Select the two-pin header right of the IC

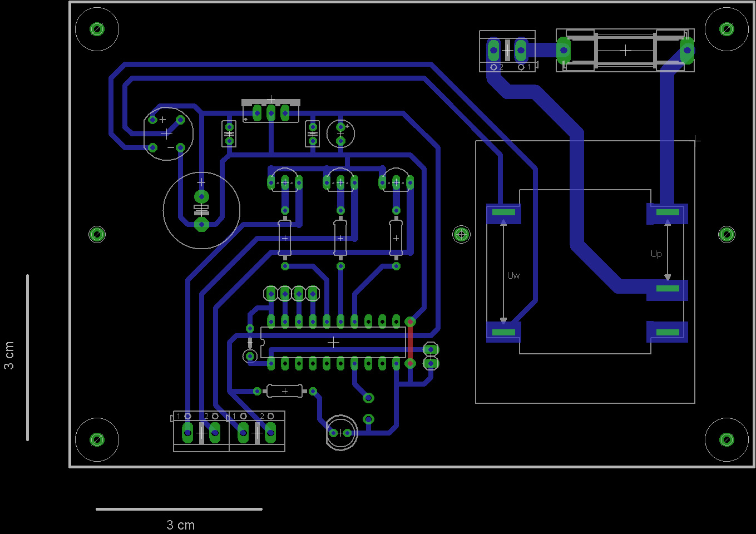pyautogui.click(x=431, y=356)
